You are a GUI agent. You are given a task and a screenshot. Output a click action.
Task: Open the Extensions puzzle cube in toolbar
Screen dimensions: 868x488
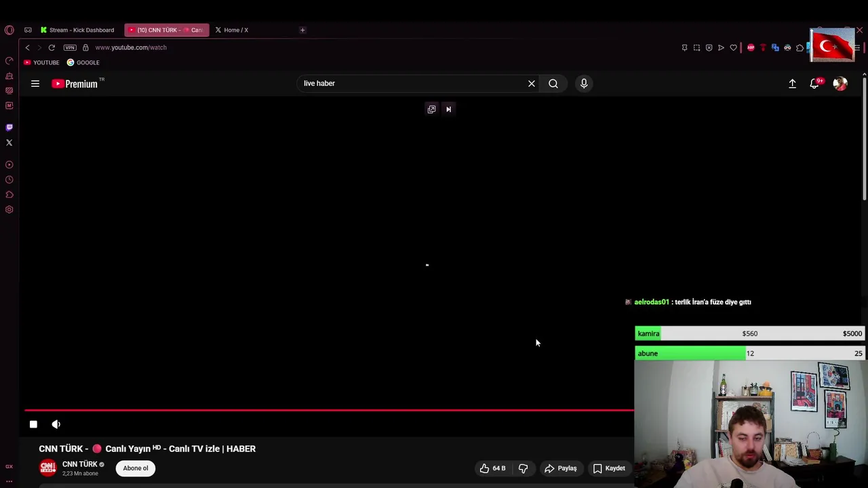(x=800, y=47)
